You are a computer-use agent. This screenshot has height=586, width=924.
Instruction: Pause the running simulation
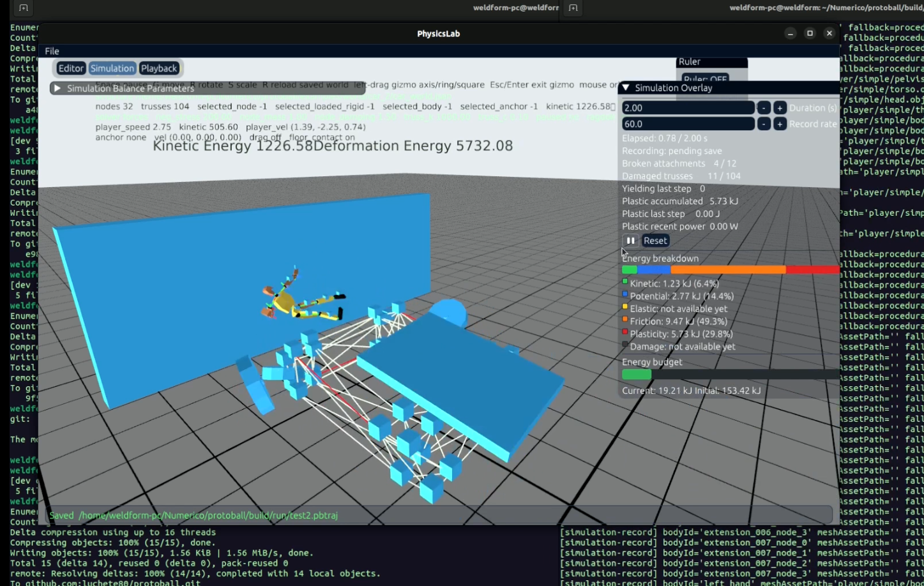pos(630,241)
